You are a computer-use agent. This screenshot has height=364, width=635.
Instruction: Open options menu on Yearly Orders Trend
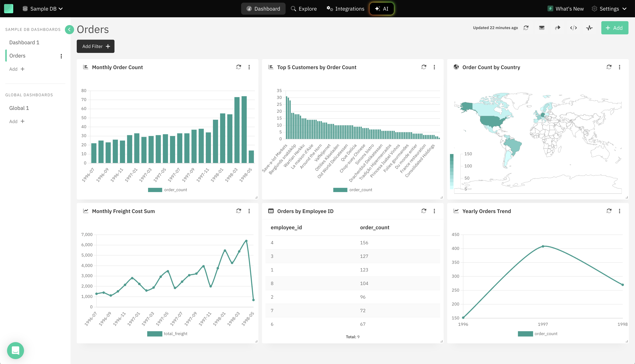tap(619, 211)
